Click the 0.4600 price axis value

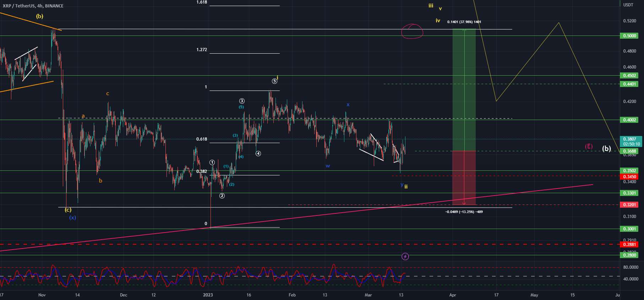pos(630,67)
